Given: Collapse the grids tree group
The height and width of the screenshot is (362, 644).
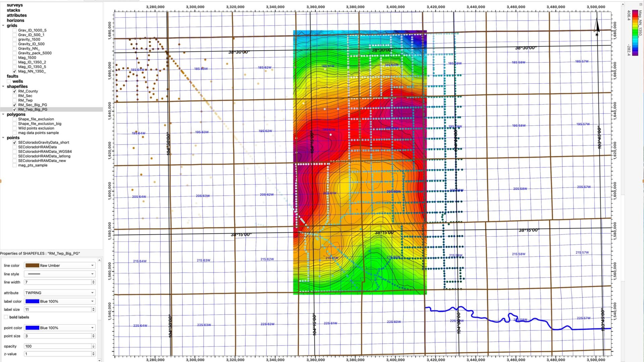Looking at the screenshot, I should [3, 25].
